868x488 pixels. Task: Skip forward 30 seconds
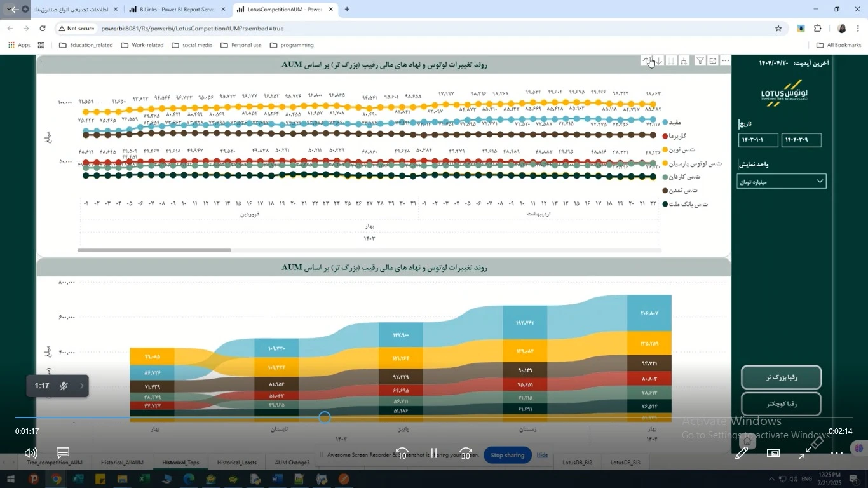466,454
